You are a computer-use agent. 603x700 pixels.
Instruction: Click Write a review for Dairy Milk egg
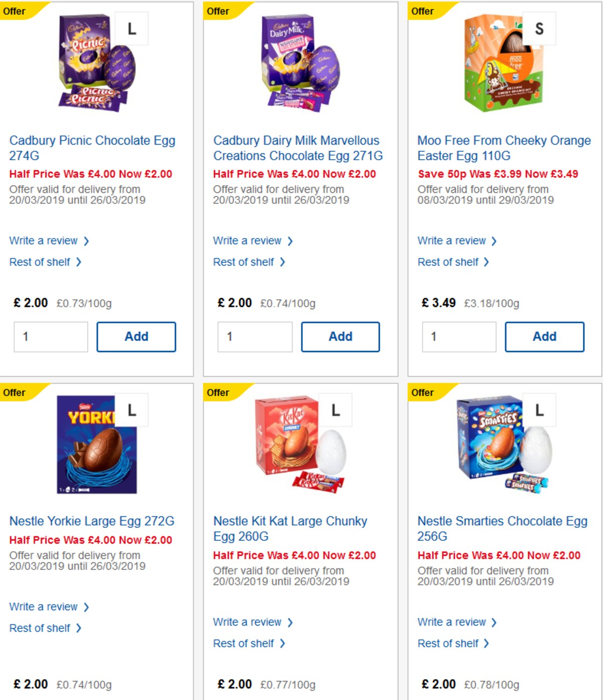pos(248,241)
